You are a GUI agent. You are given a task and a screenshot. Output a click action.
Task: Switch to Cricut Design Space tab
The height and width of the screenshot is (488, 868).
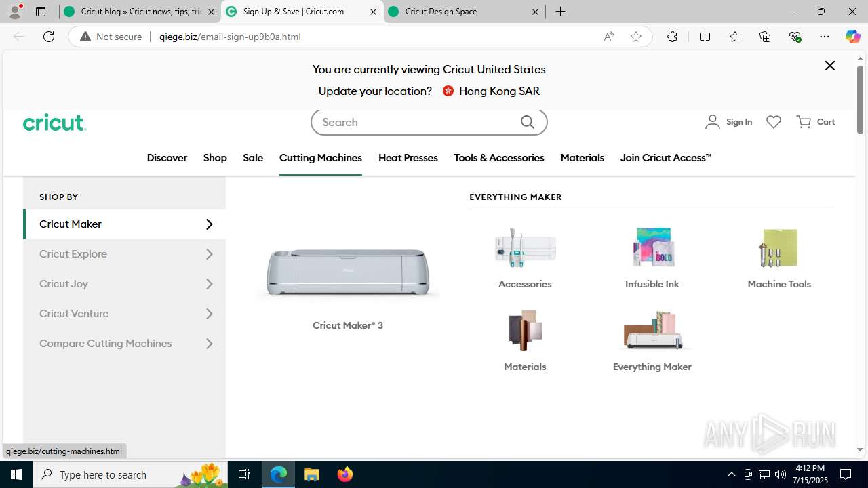pyautogui.click(x=464, y=12)
